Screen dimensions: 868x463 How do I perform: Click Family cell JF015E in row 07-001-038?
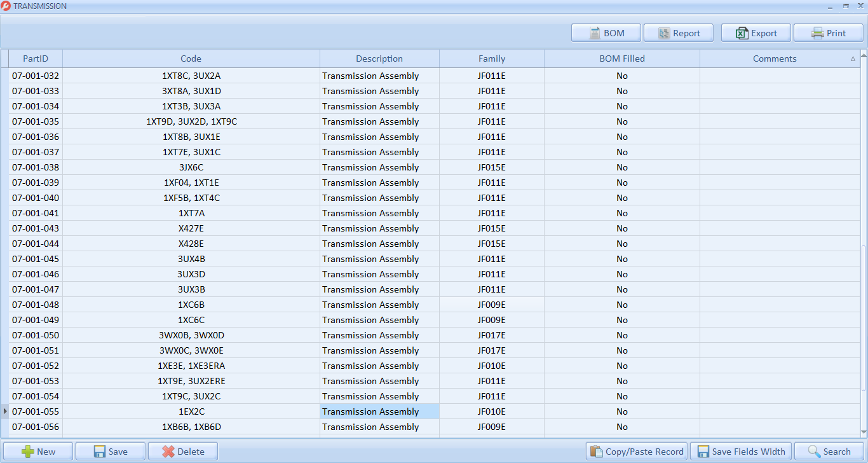coord(492,167)
